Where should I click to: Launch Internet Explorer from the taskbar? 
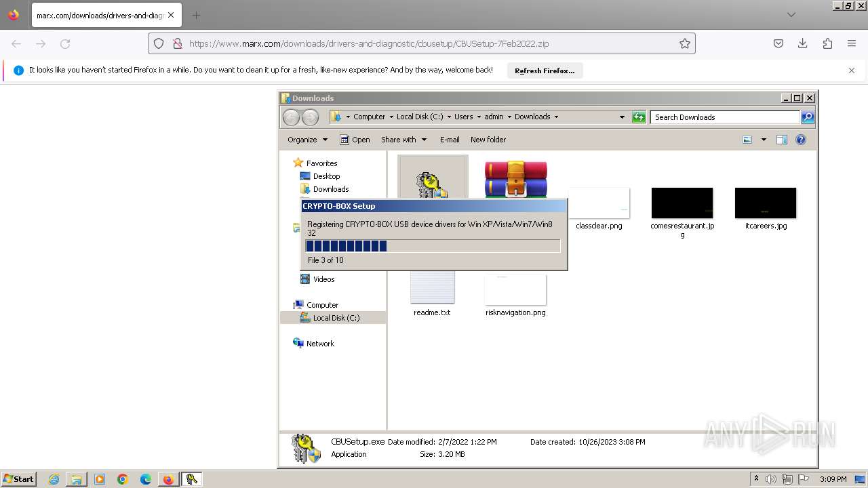pyautogui.click(x=54, y=479)
